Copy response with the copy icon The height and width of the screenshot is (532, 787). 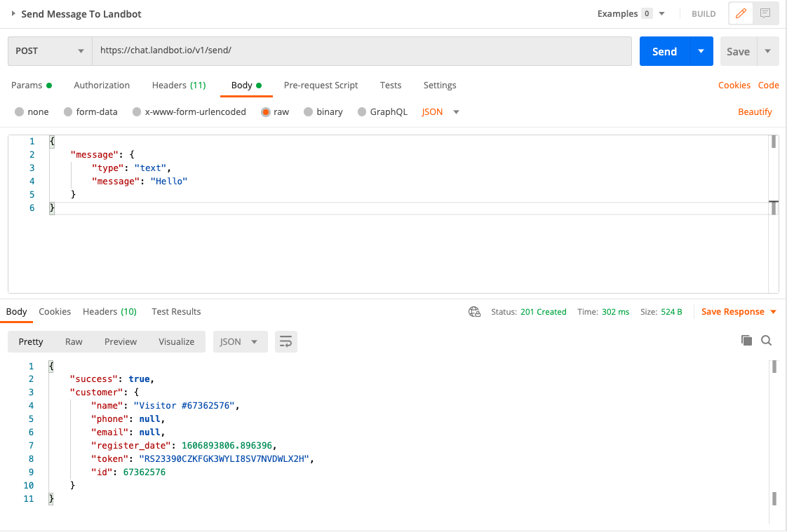pyautogui.click(x=746, y=341)
